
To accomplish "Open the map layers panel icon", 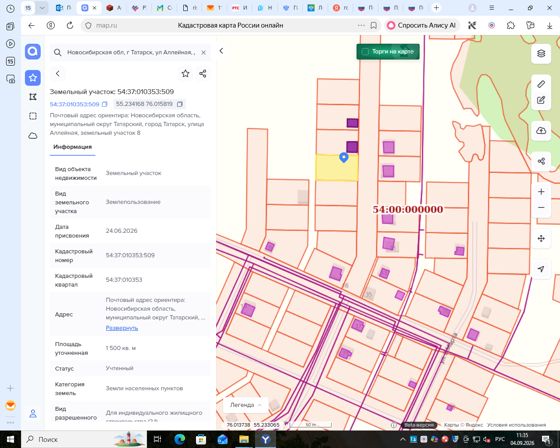I will click(541, 54).
